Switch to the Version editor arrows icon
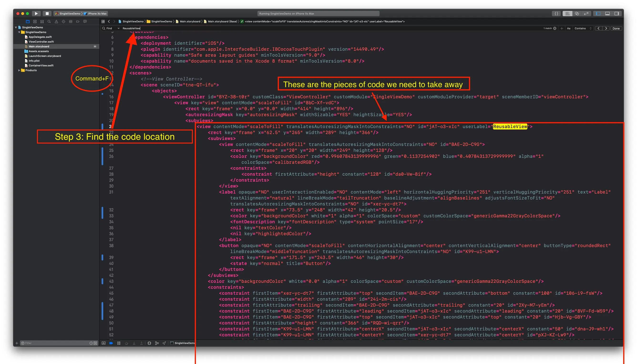The image size is (637, 364). (x=586, y=14)
